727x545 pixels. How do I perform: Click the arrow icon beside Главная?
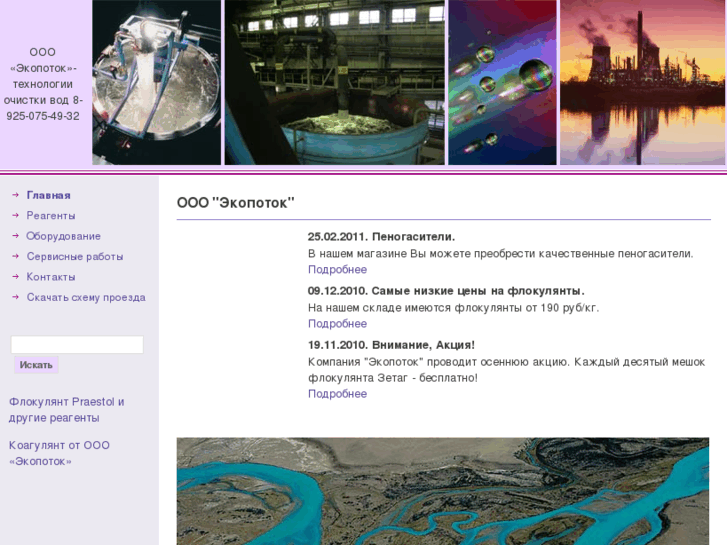click(x=16, y=195)
